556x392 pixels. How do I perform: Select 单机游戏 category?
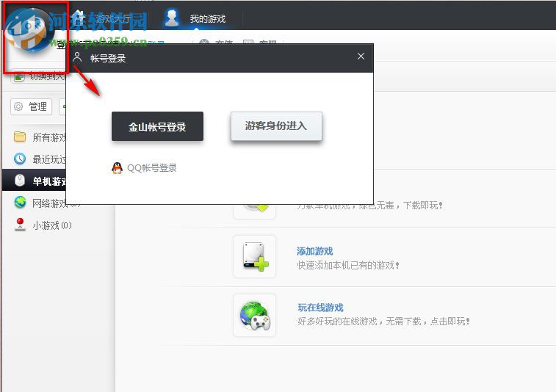[x=34, y=181]
